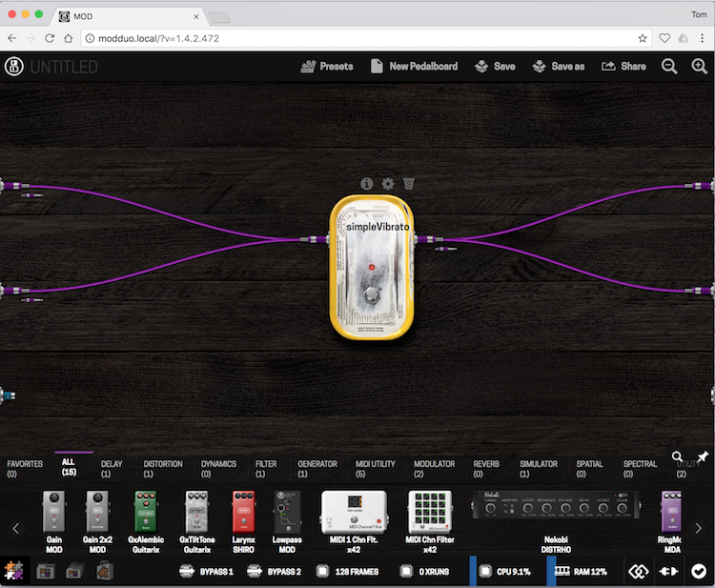Pick the MIDI 1 Chn Flt. plugin

[354, 522]
